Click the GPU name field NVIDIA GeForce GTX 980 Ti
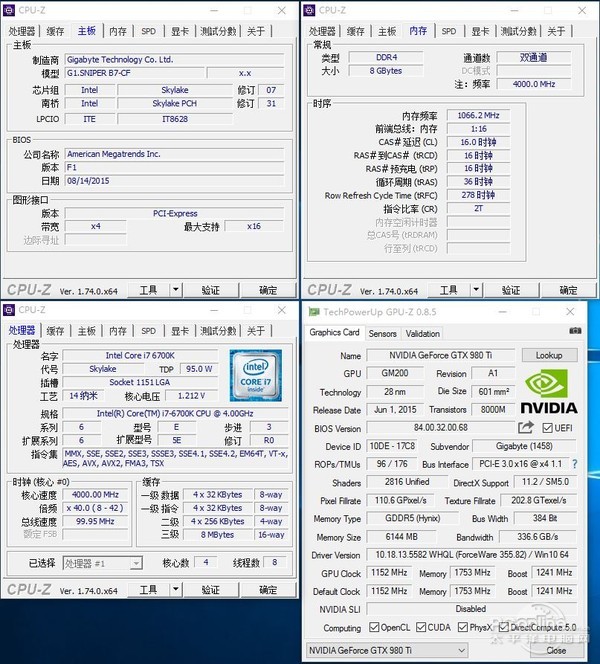Viewport: 600px width, 664px height. pos(441,355)
